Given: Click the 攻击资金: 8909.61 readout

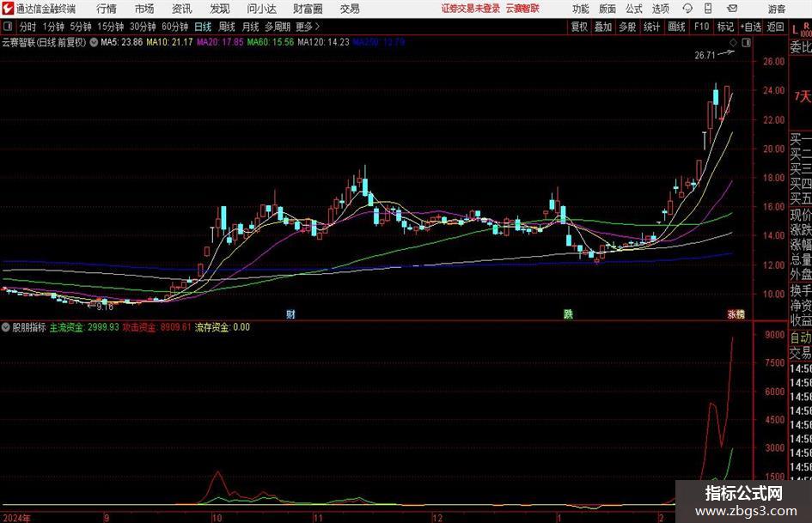Looking at the screenshot, I should tap(157, 327).
